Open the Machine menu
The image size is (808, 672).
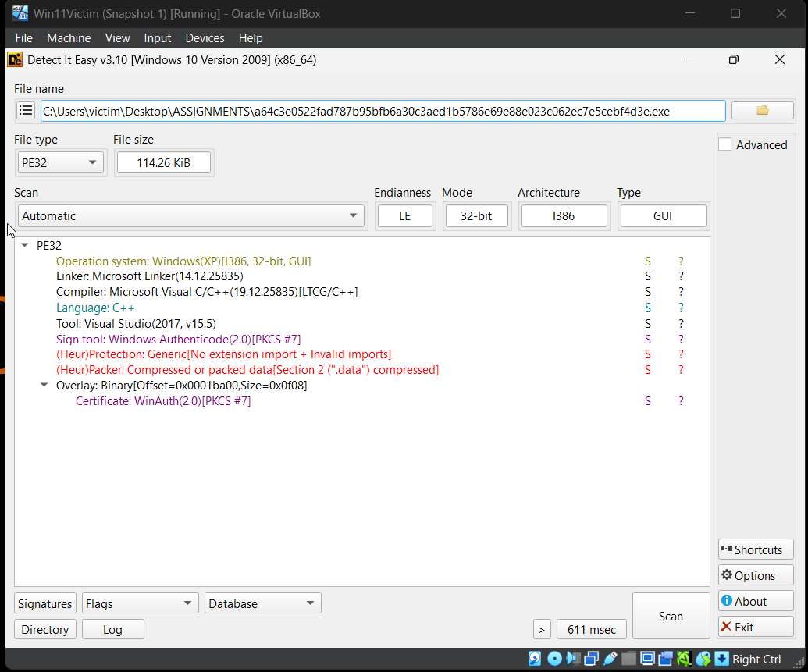69,37
